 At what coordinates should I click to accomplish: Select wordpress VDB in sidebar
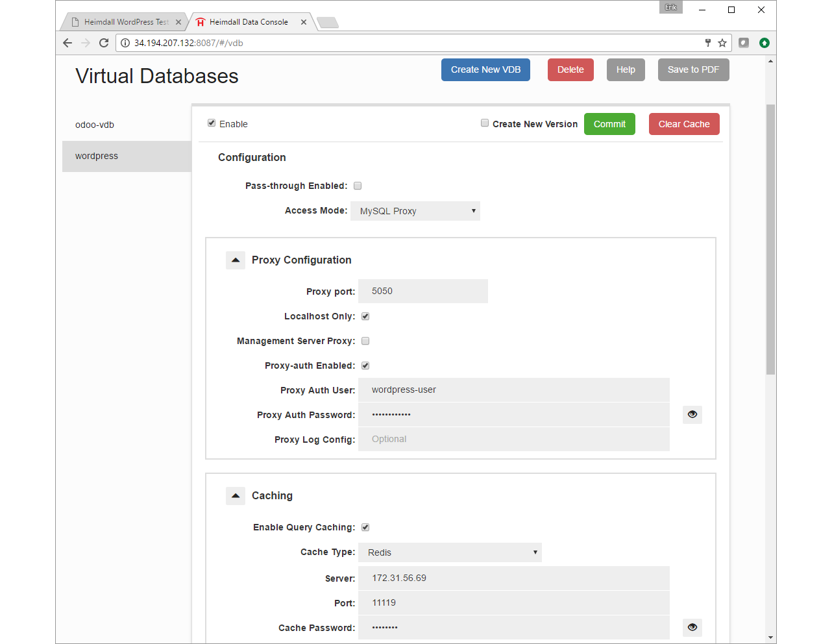click(127, 156)
